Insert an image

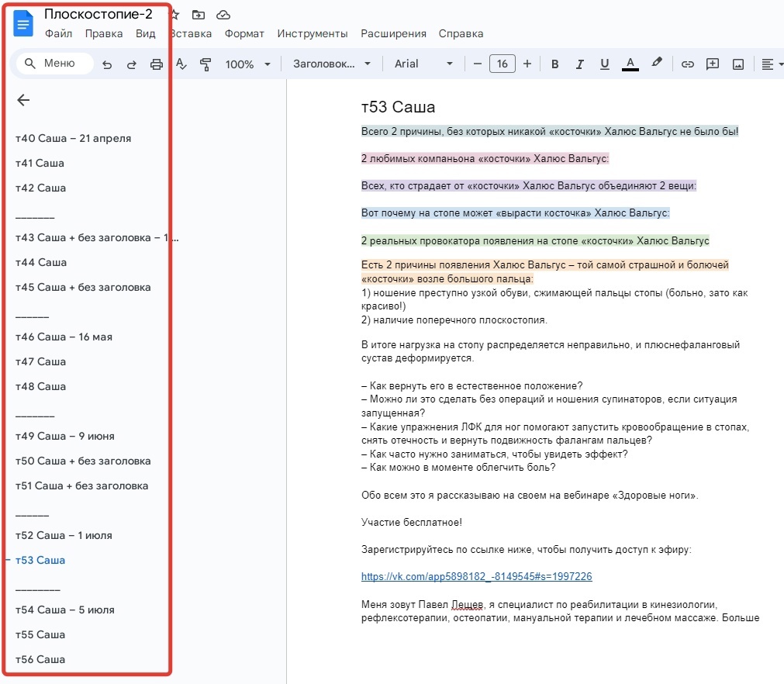tap(738, 64)
